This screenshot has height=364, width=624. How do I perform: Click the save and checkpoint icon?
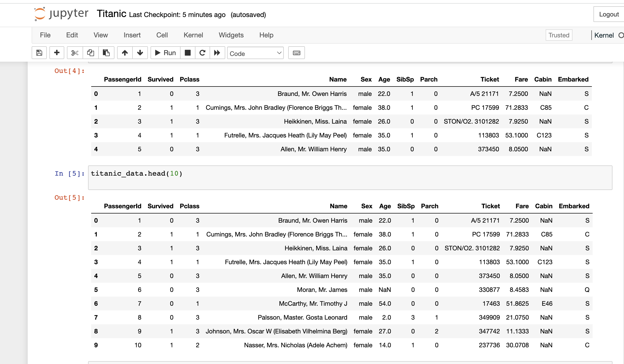[39, 53]
